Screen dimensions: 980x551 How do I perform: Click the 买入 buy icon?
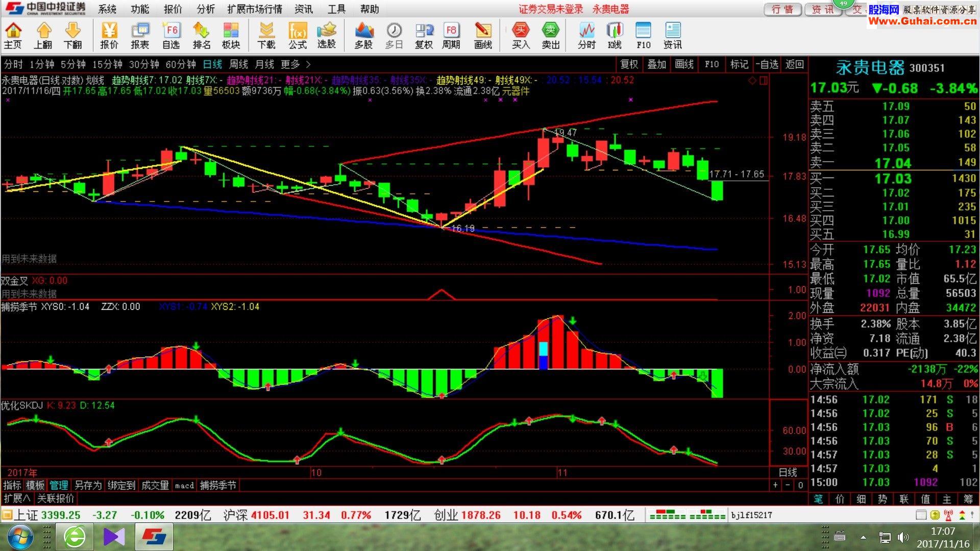(x=521, y=36)
